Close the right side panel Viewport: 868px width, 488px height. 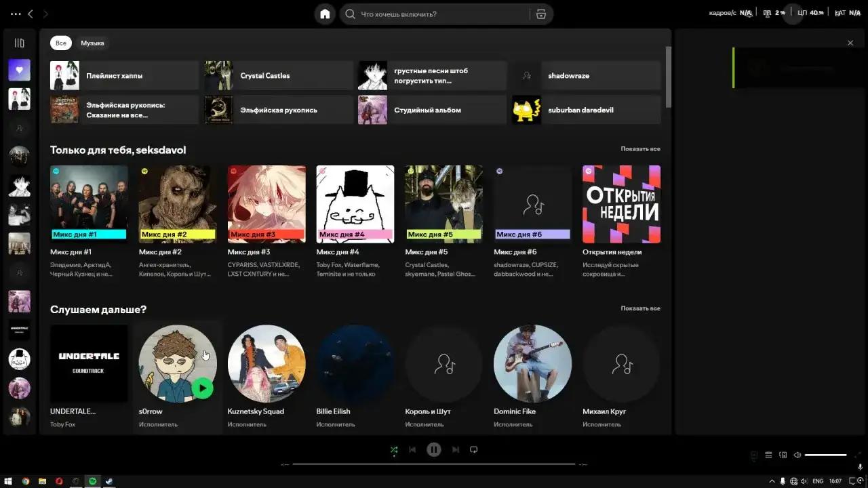(850, 43)
